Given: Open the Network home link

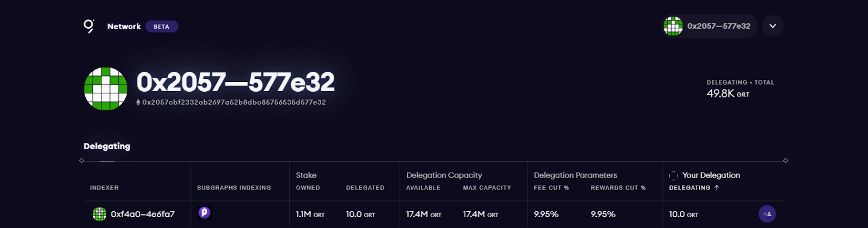Looking at the screenshot, I should [124, 26].
